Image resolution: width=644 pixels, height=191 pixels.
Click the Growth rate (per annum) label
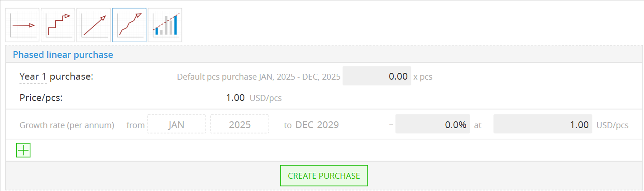pyautogui.click(x=67, y=125)
